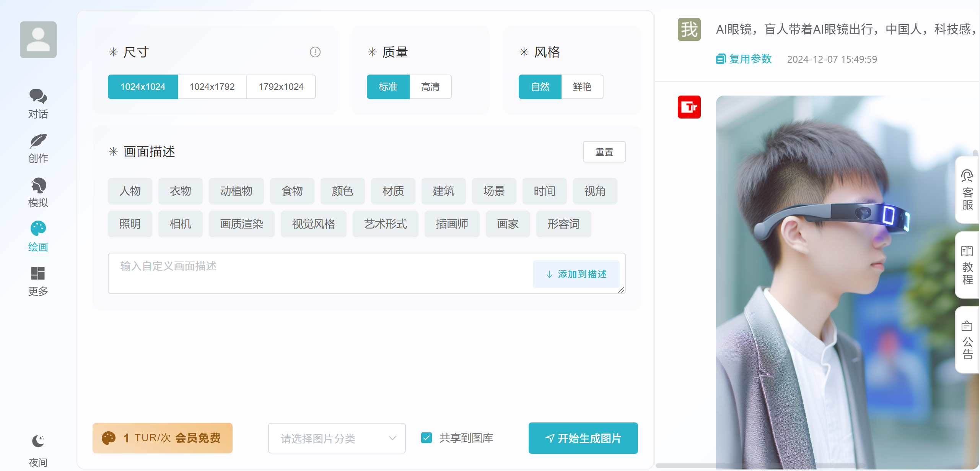Click the 复用参数 link

[x=744, y=59]
